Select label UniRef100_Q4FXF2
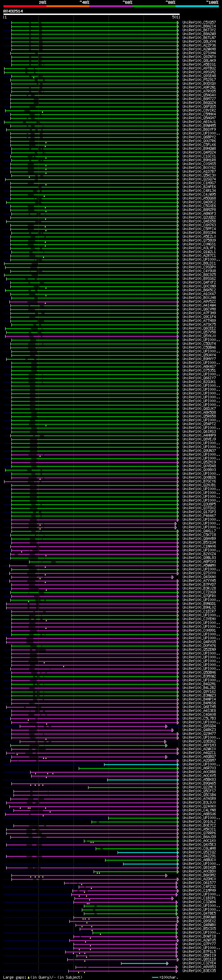This screenshot has height=980, width=222. click(199, 282)
